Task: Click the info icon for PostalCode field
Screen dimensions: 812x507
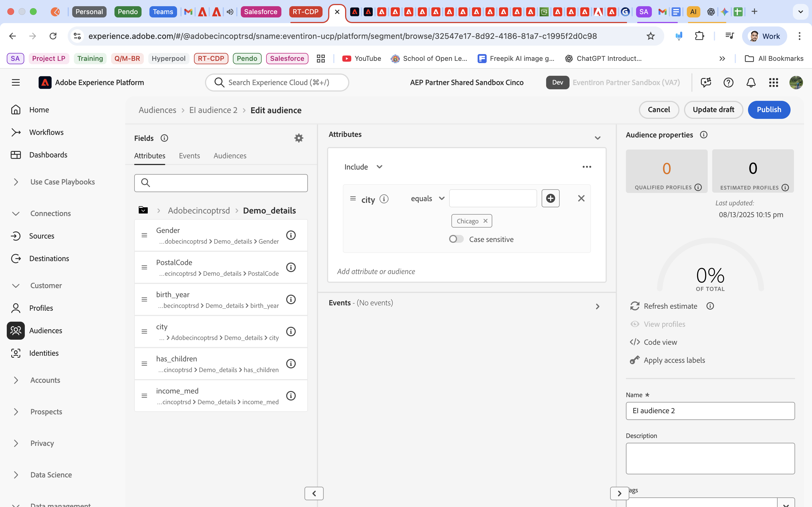Action: (291, 267)
